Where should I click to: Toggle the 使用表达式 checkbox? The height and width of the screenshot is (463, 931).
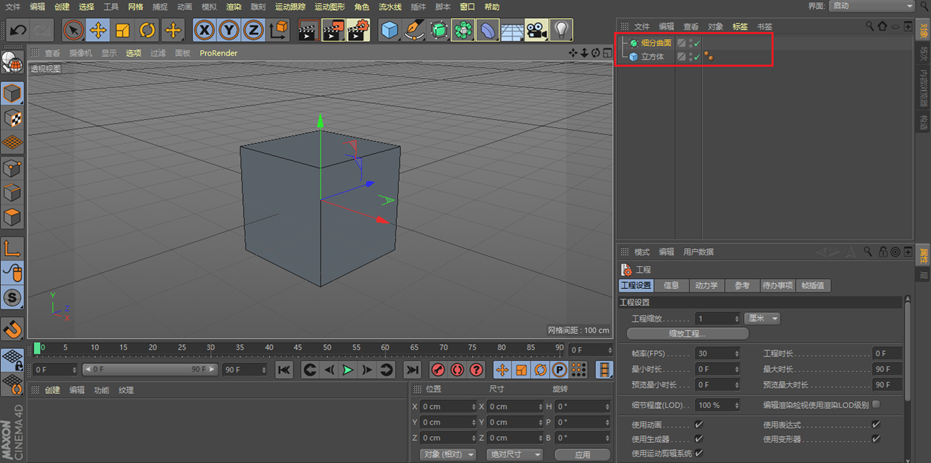[875, 425]
